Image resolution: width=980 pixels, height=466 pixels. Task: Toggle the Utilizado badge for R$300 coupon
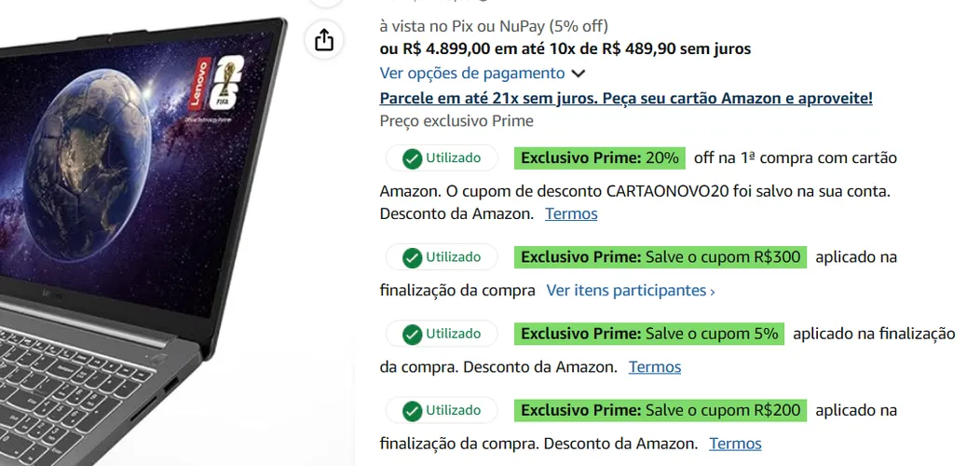442,257
